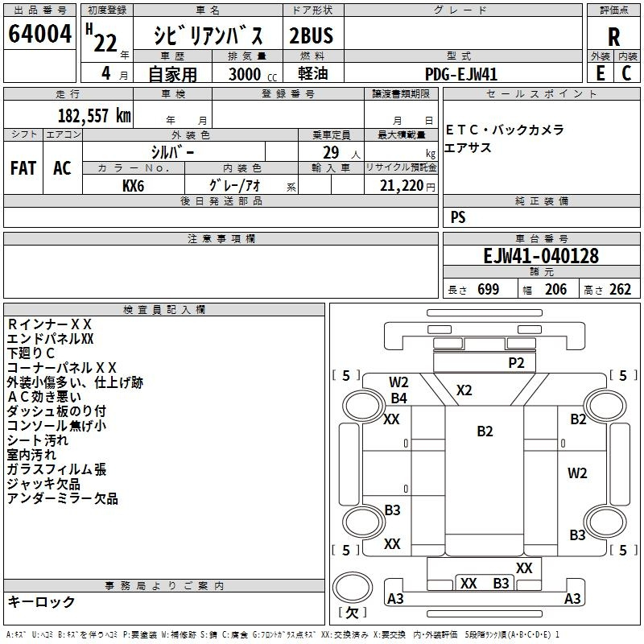Click the A3 mark on right rear bumper
The height and width of the screenshot is (644, 644).
572,599
